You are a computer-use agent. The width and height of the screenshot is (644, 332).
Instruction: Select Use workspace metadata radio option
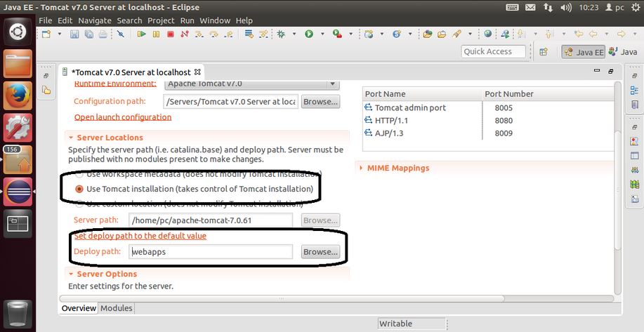79,173
